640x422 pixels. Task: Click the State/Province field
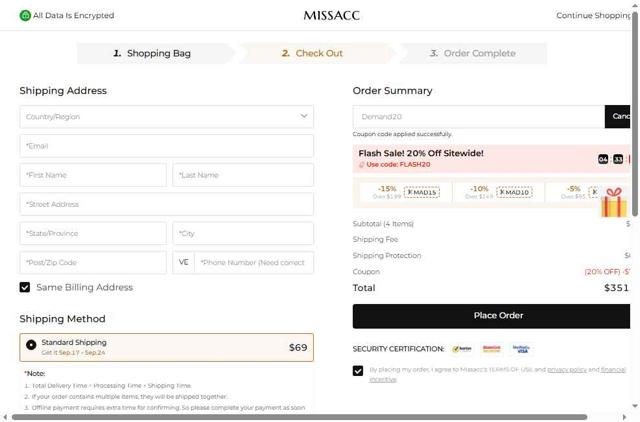tap(93, 233)
